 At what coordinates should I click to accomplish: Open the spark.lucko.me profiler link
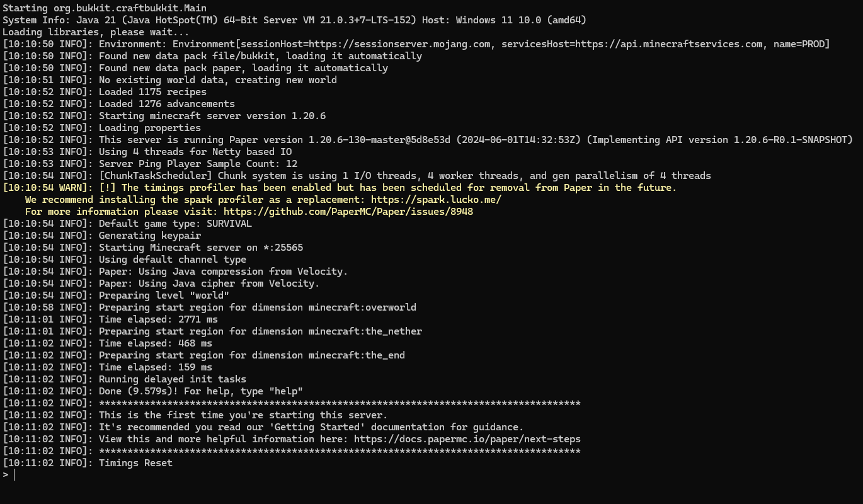click(436, 200)
